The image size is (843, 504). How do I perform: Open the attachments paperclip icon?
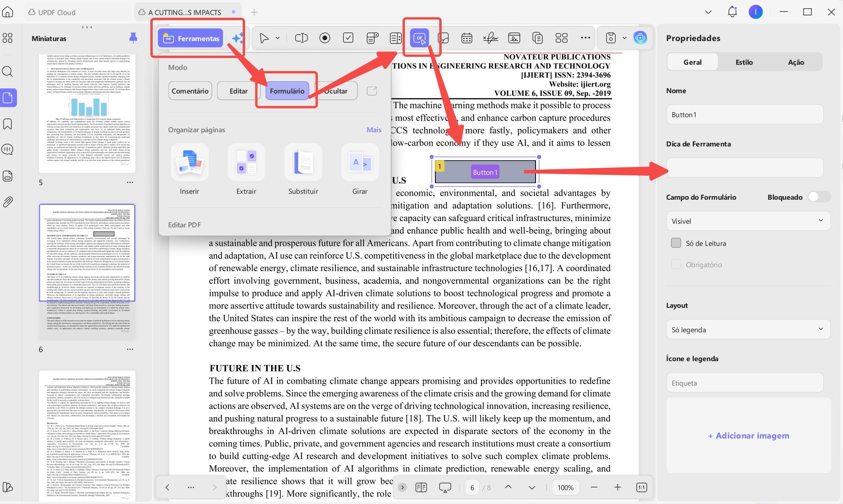(7, 202)
